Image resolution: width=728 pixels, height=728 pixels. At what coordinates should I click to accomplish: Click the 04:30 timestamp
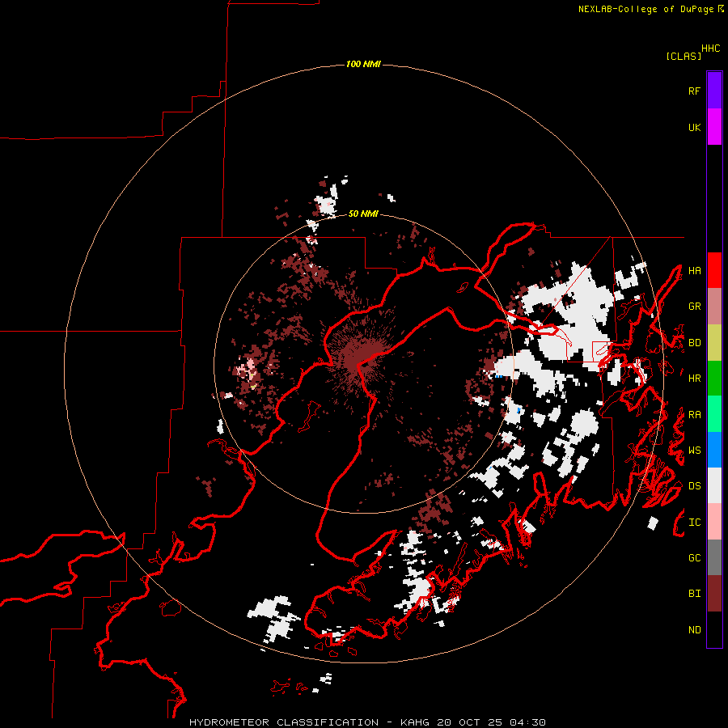pyautogui.click(x=527, y=722)
